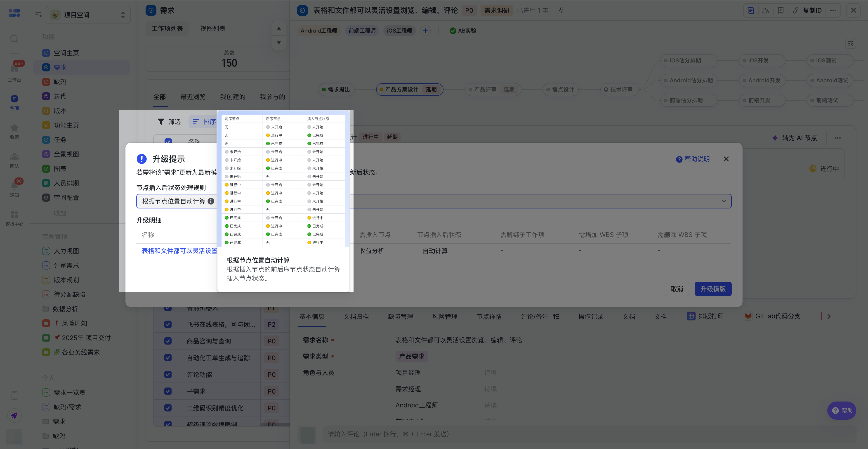The width and height of the screenshot is (868, 449).
Task: Select the 产品方案设计 workflow node
Action: tap(409, 90)
